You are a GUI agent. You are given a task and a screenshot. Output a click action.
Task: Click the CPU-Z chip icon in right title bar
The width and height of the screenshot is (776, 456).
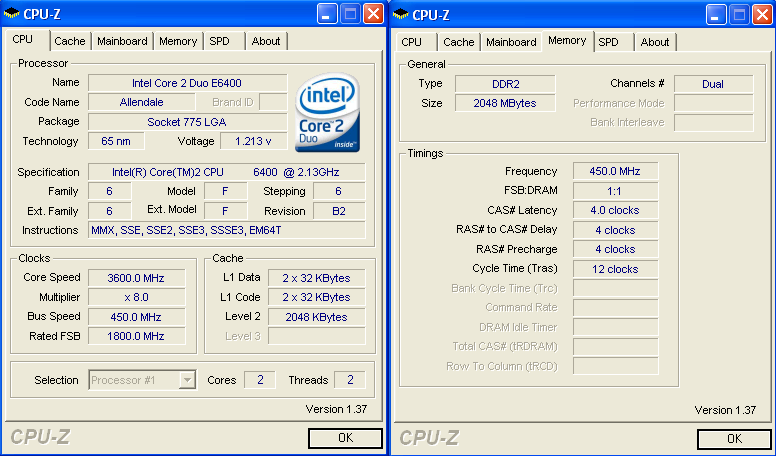click(x=400, y=14)
